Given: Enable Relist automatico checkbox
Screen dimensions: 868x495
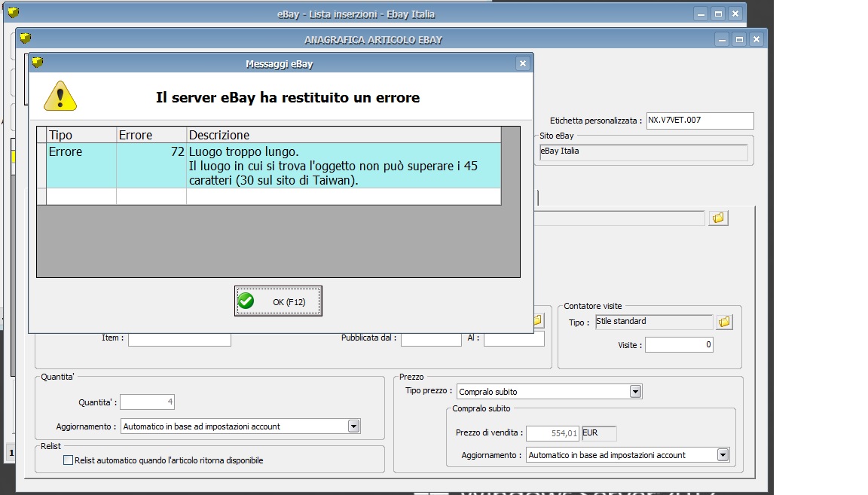Looking at the screenshot, I should coord(68,460).
